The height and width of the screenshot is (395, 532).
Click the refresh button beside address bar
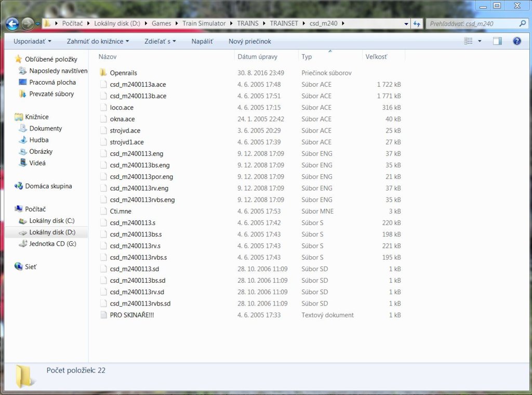(417, 24)
